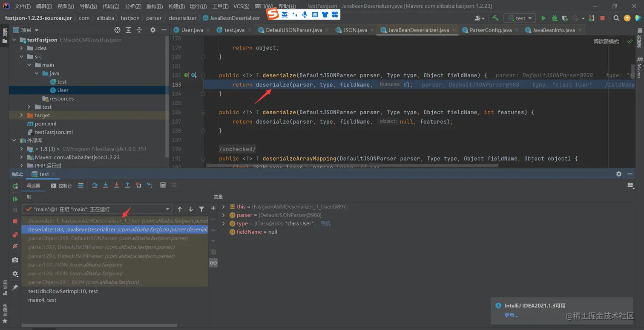Rerun 'test' debug session icon
The image size is (644, 330).
click(x=15, y=186)
